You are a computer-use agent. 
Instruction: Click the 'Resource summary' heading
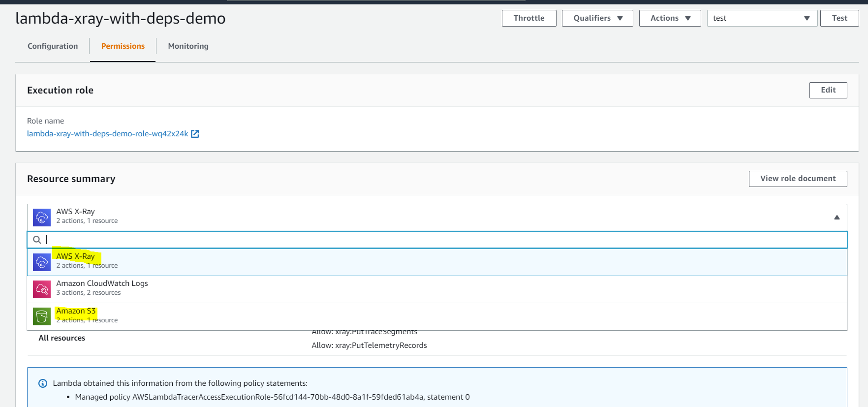point(71,179)
